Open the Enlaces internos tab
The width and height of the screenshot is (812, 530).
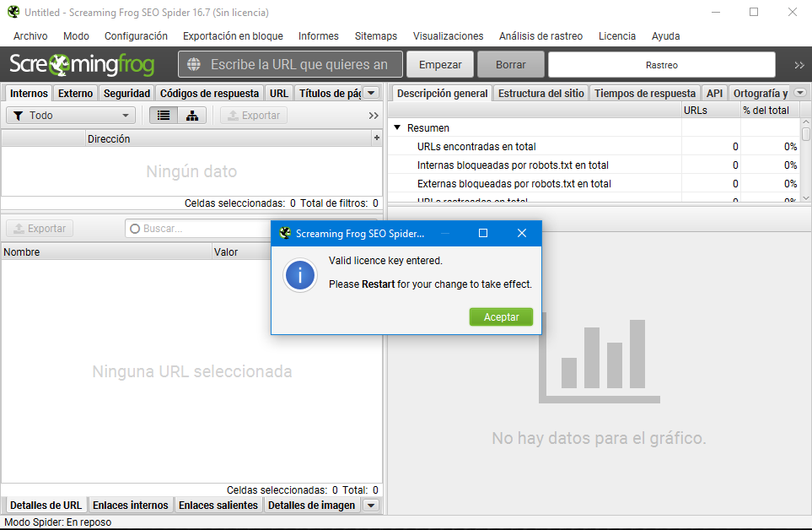click(x=131, y=506)
